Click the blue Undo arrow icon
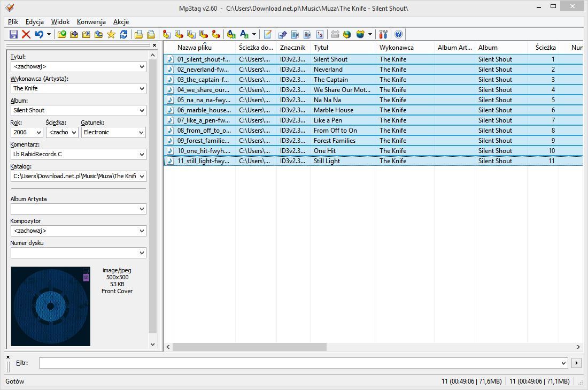 point(39,35)
